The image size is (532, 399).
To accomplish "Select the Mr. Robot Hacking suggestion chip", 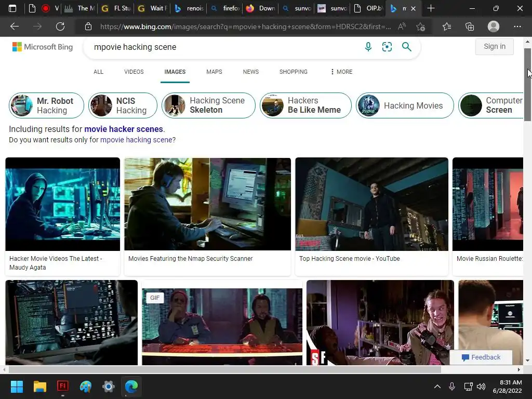I will [46, 105].
